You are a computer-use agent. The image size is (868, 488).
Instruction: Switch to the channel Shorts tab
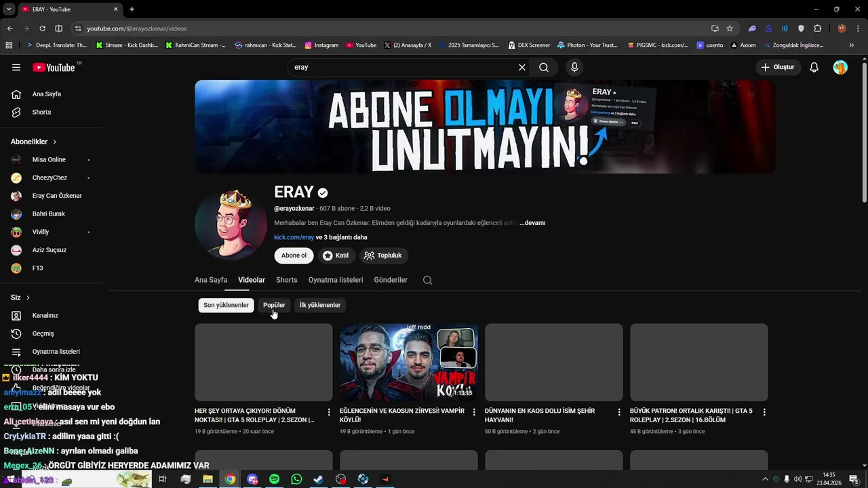click(287, 280)
